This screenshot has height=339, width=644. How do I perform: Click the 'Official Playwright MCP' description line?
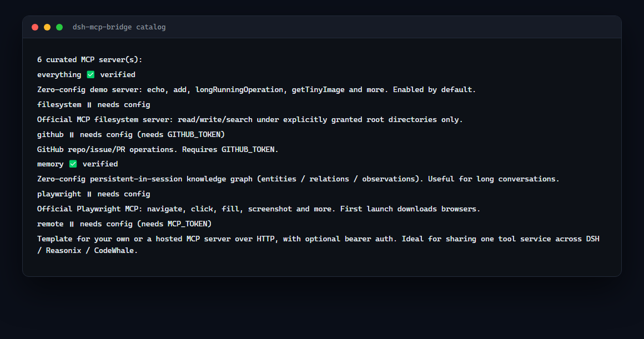click(259, 209)
